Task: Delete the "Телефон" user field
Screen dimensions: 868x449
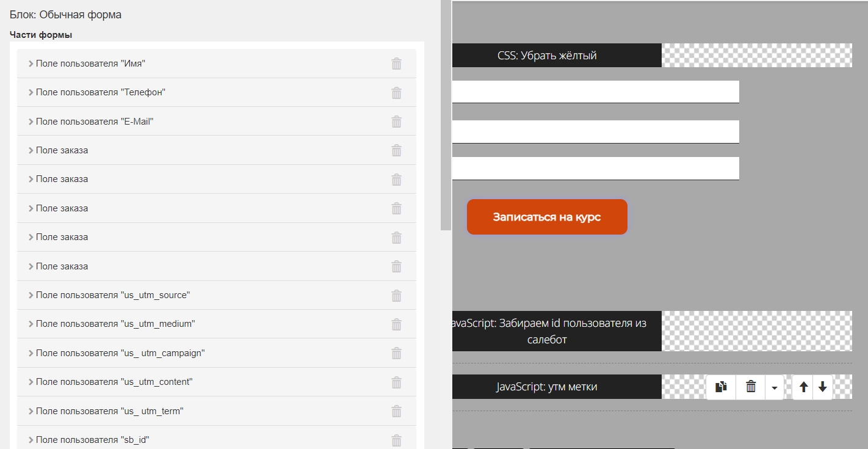Action: pos(396,92)
